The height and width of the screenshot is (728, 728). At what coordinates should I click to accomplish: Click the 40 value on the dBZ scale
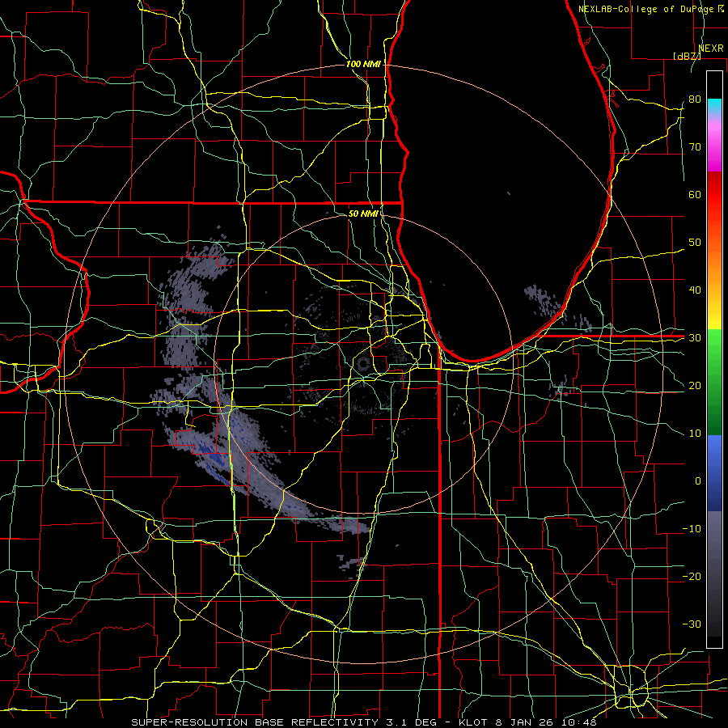695,290
